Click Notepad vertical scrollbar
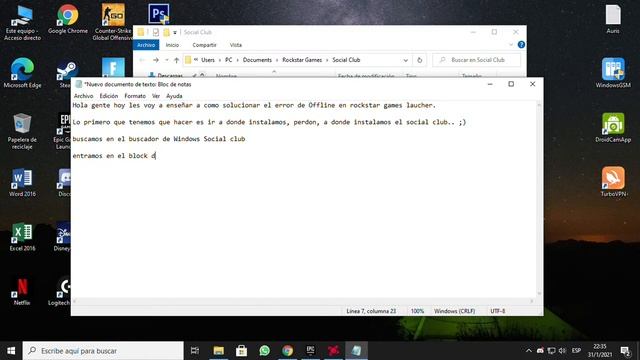The image size is (640, 360). tap(539, 199)
